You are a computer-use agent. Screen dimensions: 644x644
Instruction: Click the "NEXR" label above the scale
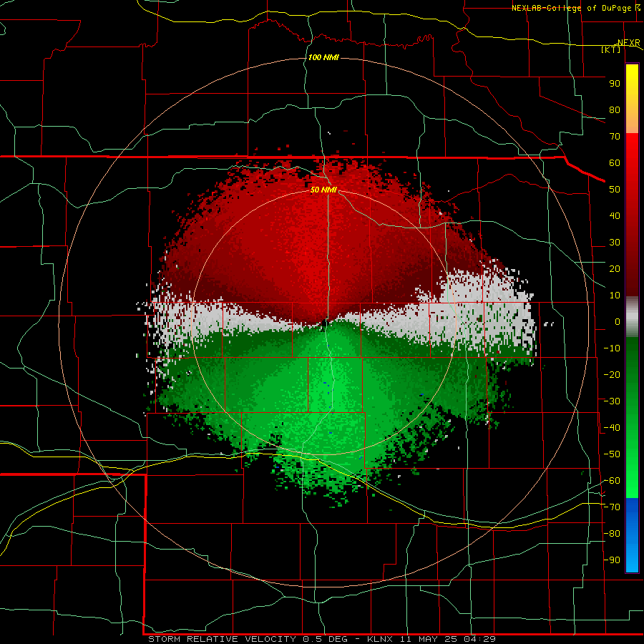point(628,43)
